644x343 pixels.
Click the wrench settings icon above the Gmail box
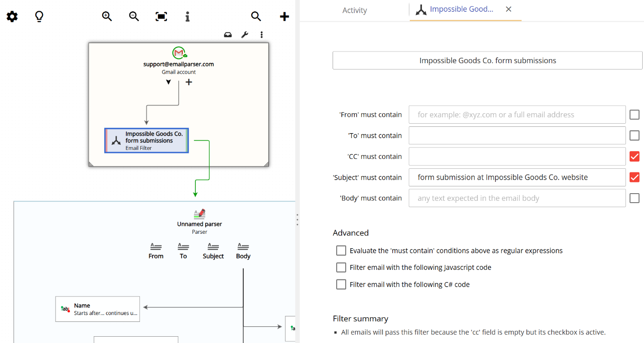[x=245, y=34]
